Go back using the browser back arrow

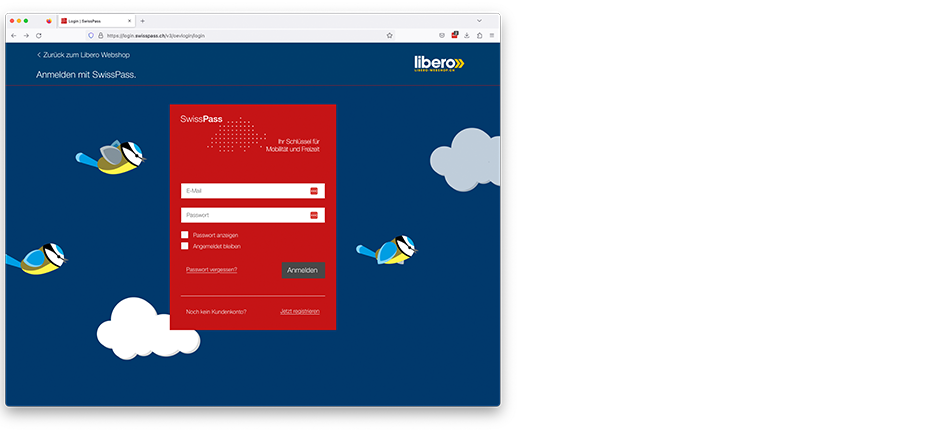click(x=14, y=36)
